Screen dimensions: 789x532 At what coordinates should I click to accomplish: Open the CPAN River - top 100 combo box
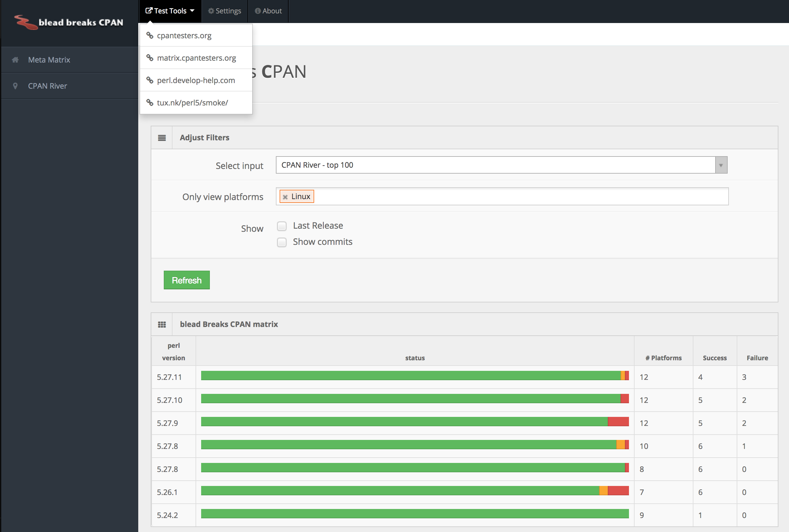click(x=501, y=165)
